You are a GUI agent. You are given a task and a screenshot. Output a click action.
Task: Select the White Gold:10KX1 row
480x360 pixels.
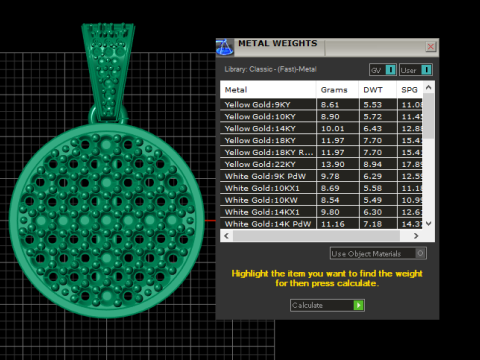[x=321, y=188]
